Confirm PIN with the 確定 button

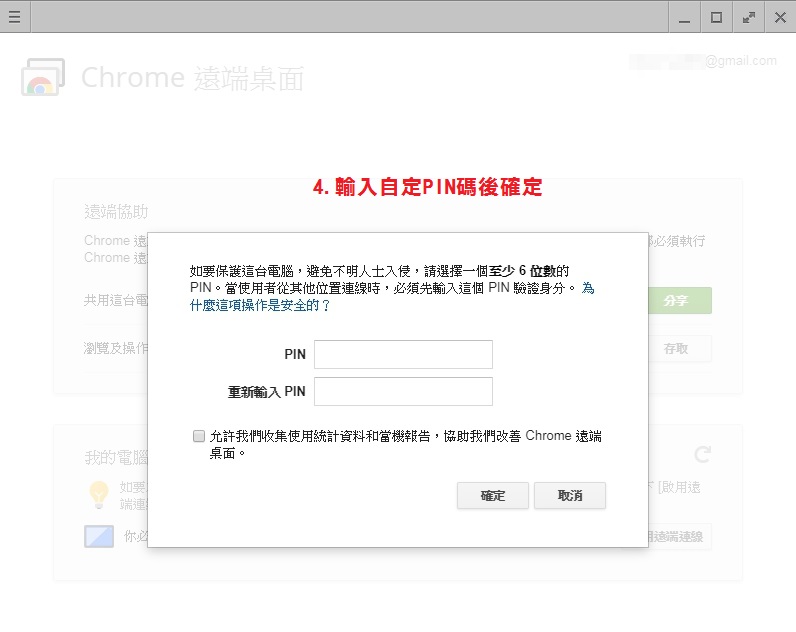coord(492,495)
